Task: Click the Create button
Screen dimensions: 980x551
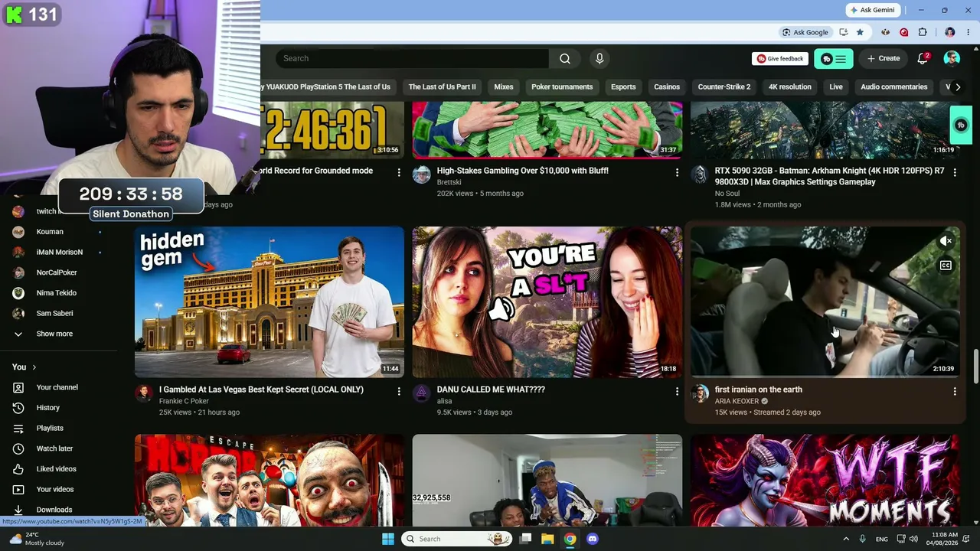Action: 884,59
